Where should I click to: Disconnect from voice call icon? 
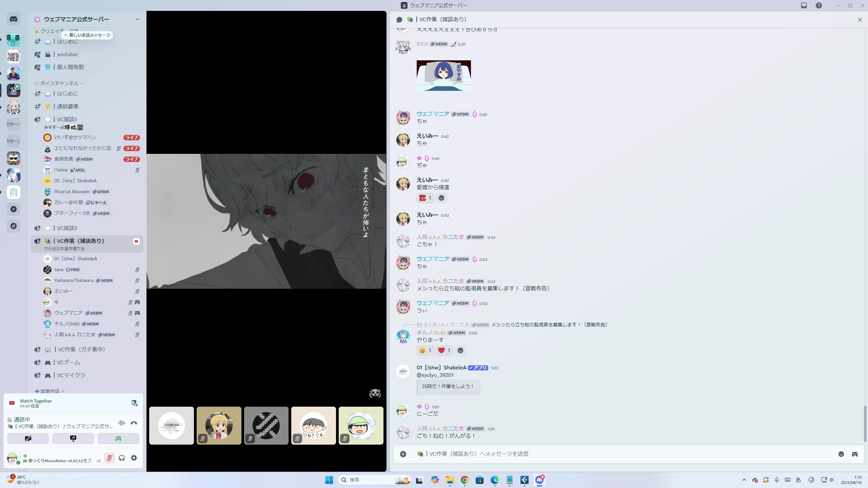tap(134, 423)
